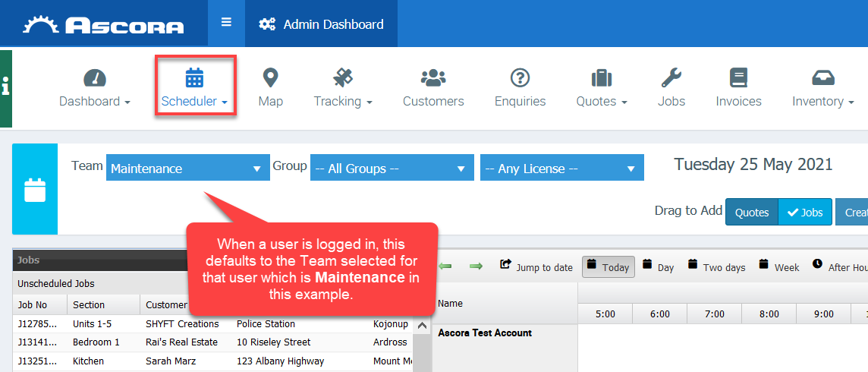Click the Section column header
The width and height of the screenshot is (868, 372).
[103, 305]
